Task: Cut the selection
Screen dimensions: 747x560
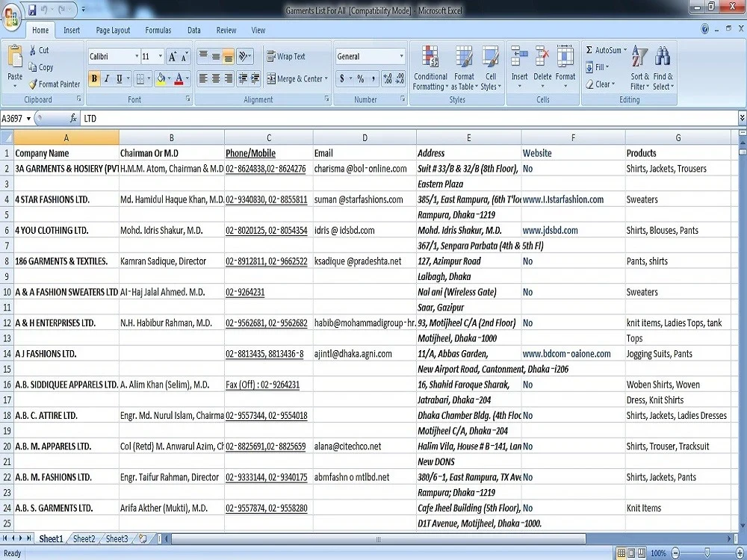Action: (x=39, y=50)
